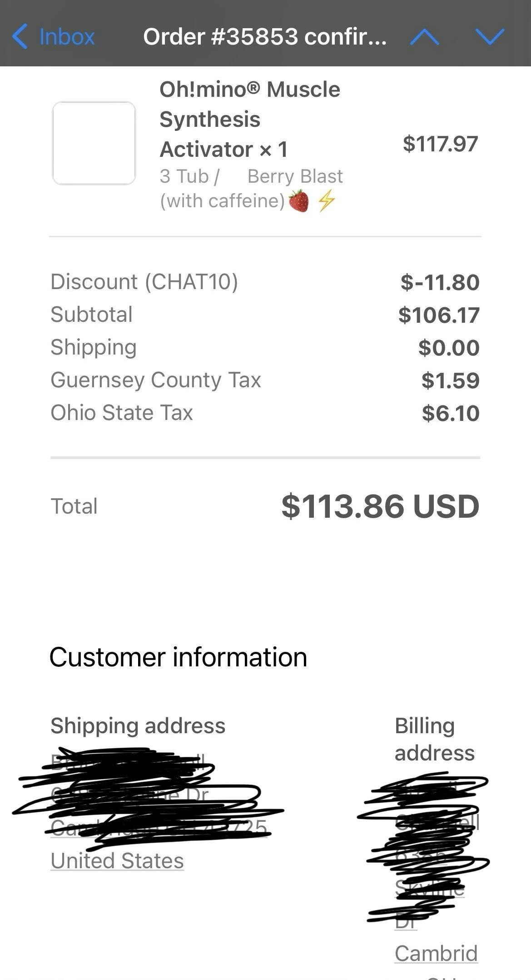Tap the back chevron beside Inbox
The height and width of the screenshot is (980, 531).
click(x=20, y=36)
